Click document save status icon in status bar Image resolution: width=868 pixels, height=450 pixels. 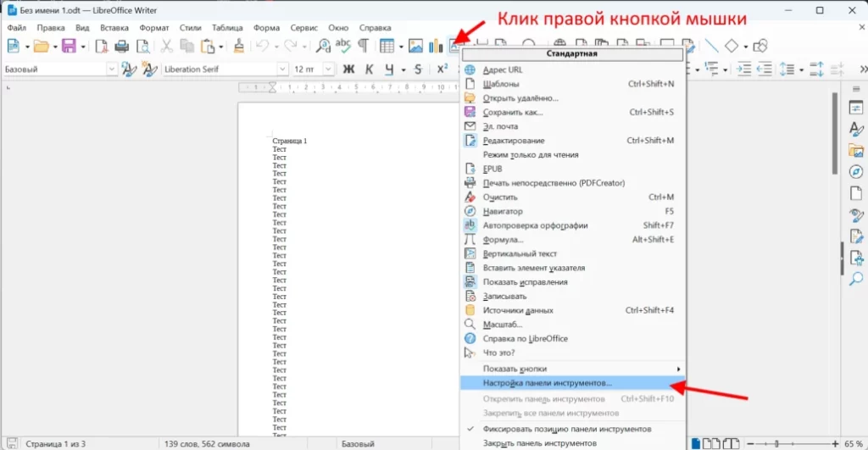click(x=12, y=443)
